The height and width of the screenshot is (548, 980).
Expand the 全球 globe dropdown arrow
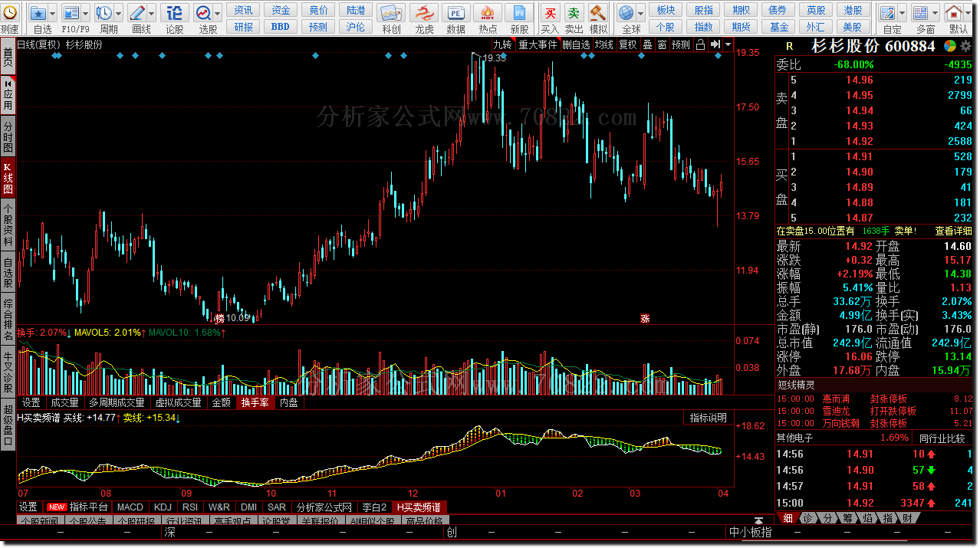tap(641, 13)
